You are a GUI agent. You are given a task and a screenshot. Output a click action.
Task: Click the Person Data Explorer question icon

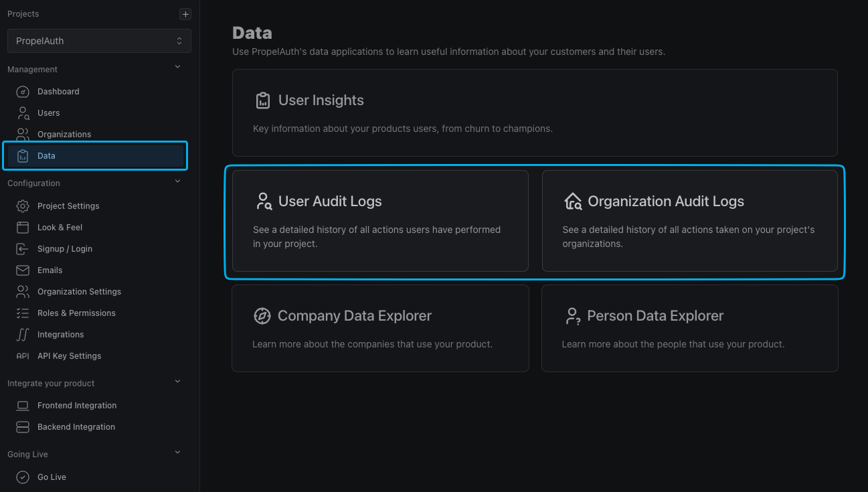tap(572, 316)
